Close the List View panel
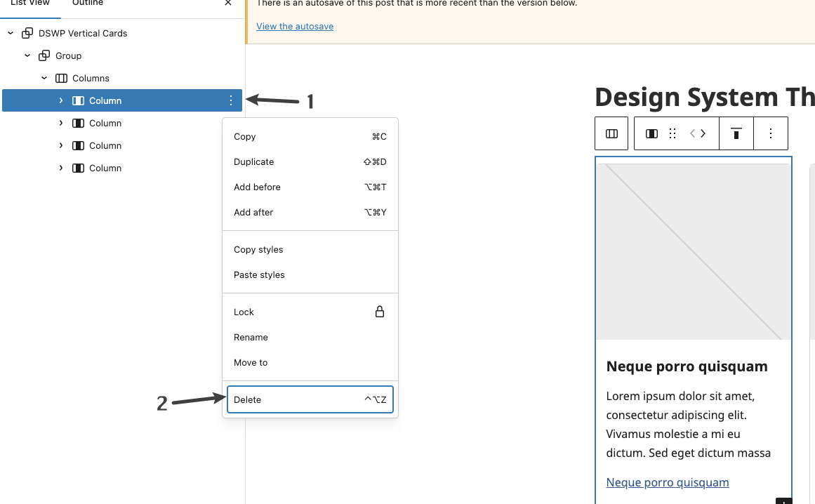The image size is (815, 504). point(227,3)
